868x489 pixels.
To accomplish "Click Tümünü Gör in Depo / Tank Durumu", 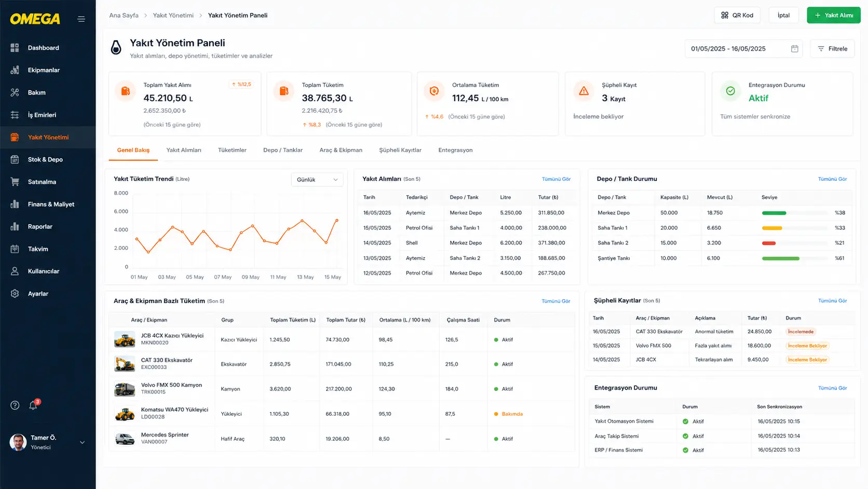I will pos(832,179).
